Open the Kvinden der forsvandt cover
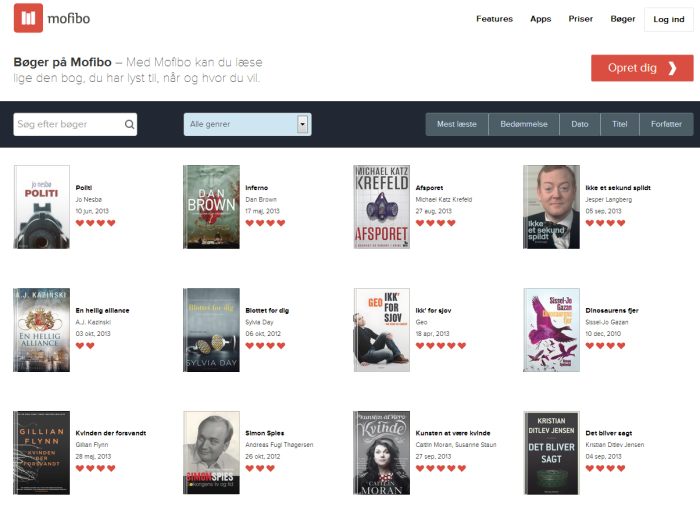The image size is (700, 515). click(42, 453)
